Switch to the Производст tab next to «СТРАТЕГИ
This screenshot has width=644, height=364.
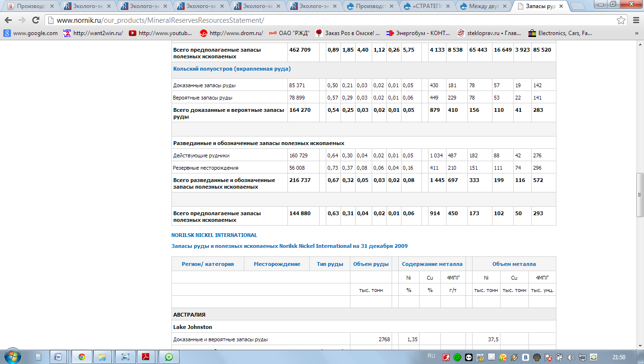pos(372,6)
